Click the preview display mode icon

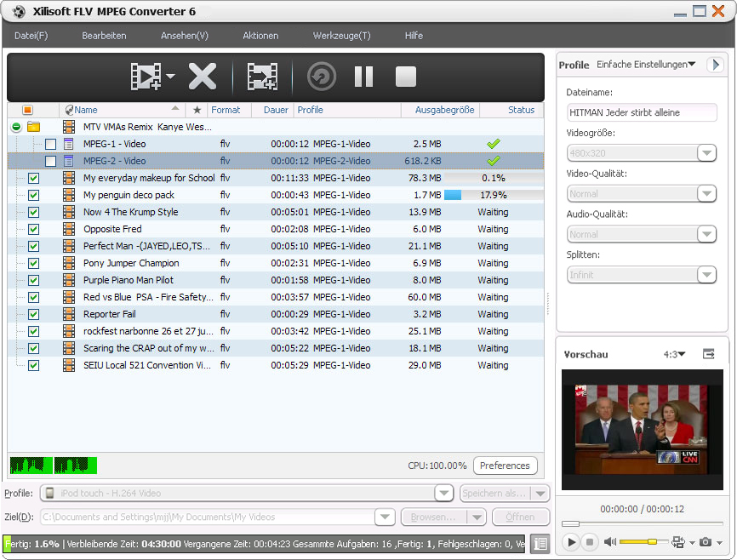(677, 542)
